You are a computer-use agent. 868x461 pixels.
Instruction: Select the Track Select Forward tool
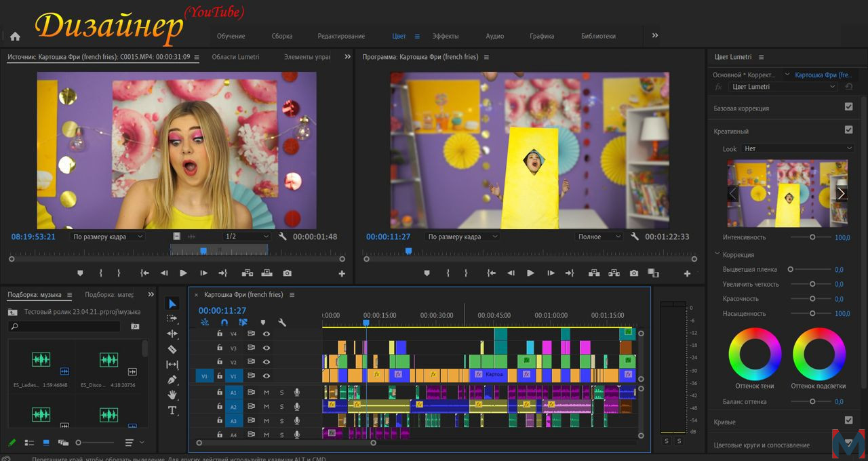coord(172,319)
